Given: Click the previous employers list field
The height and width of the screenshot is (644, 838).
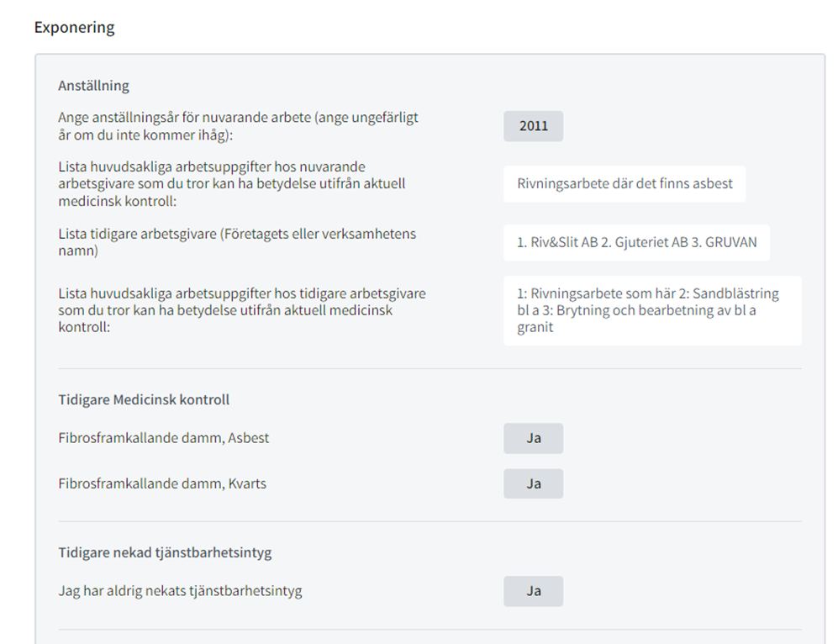Looking at the screenshot, I should (x=636, y=243).
